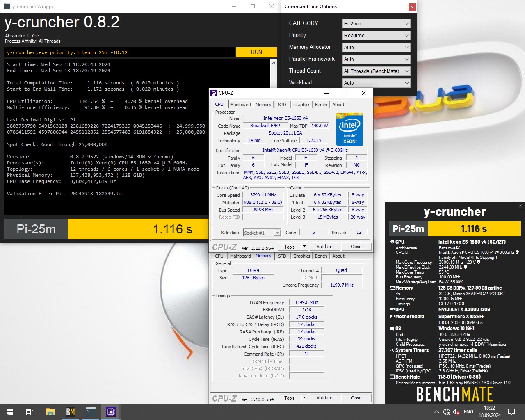The height and width of the screenshot is (420, 525).
Task: Click the BenchMate BM taskbar icon
Action: (70, 412)
